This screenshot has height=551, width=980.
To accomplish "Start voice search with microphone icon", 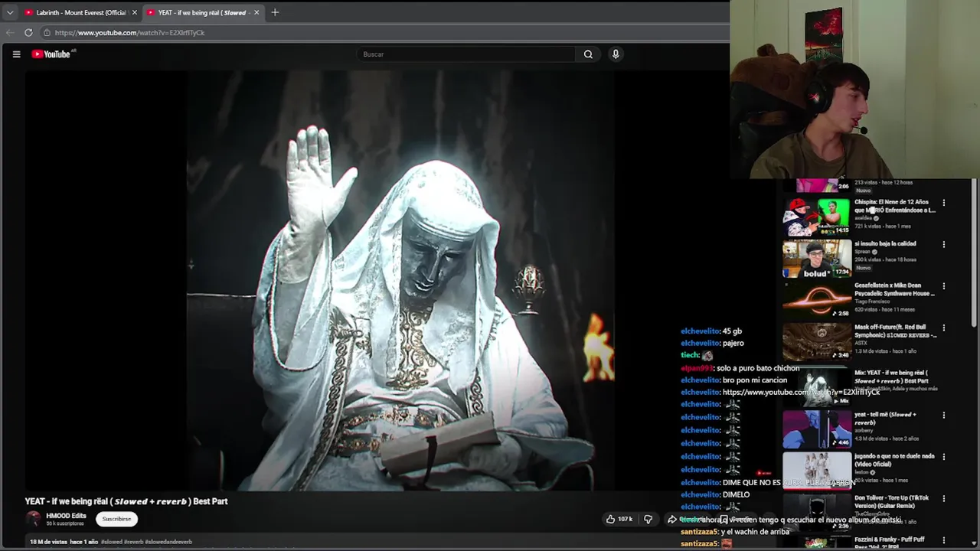I will tap(616, 54).
